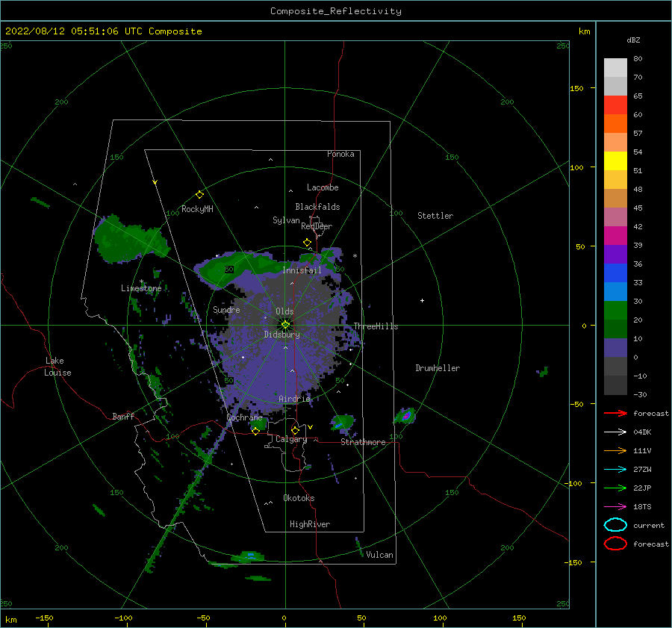Click the Sylvan label

[x=286, y=220]
